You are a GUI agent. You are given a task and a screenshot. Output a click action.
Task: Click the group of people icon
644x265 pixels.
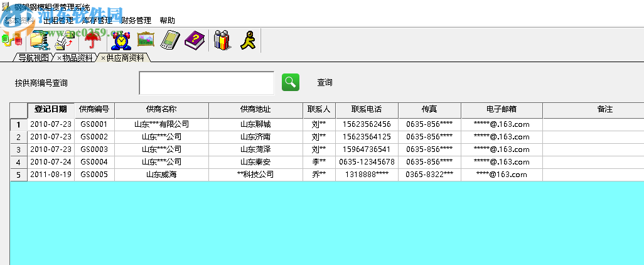[x=222, y=40]
